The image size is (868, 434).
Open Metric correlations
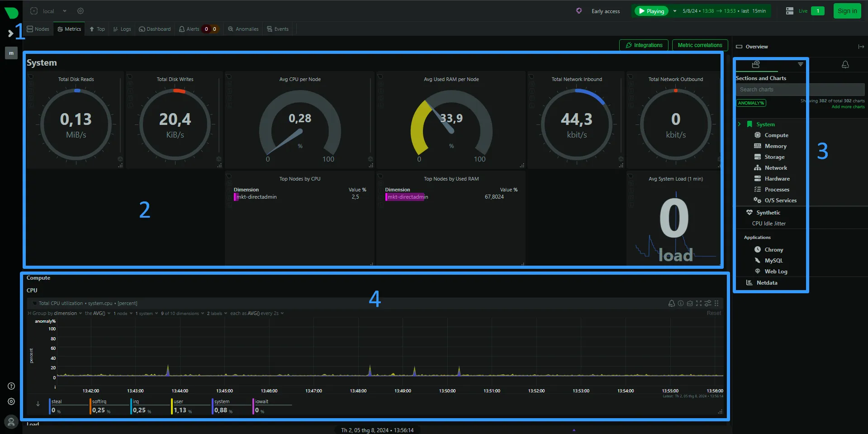point(700,45)
